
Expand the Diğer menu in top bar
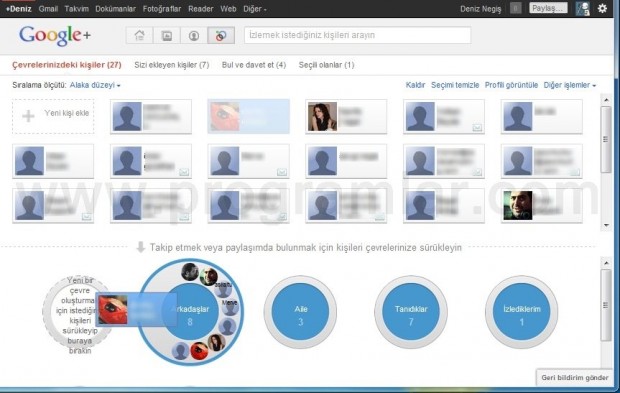click(x=255, y=9)
